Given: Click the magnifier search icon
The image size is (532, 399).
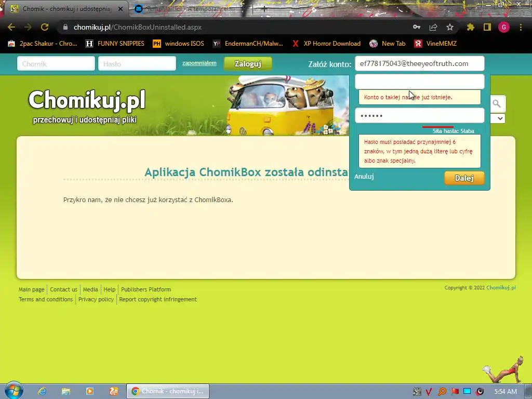Looking at the screenshot, I should [x=497, y=103].
